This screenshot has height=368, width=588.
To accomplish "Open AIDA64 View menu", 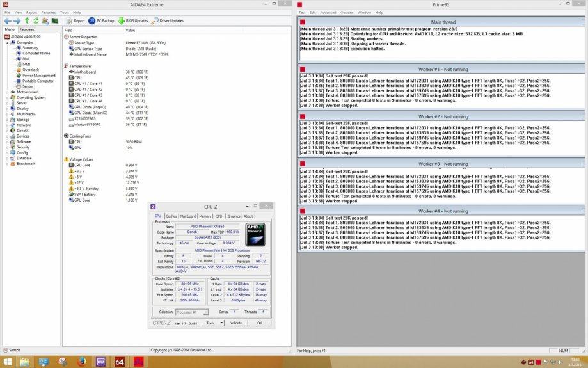I will (x=18, y=12).
